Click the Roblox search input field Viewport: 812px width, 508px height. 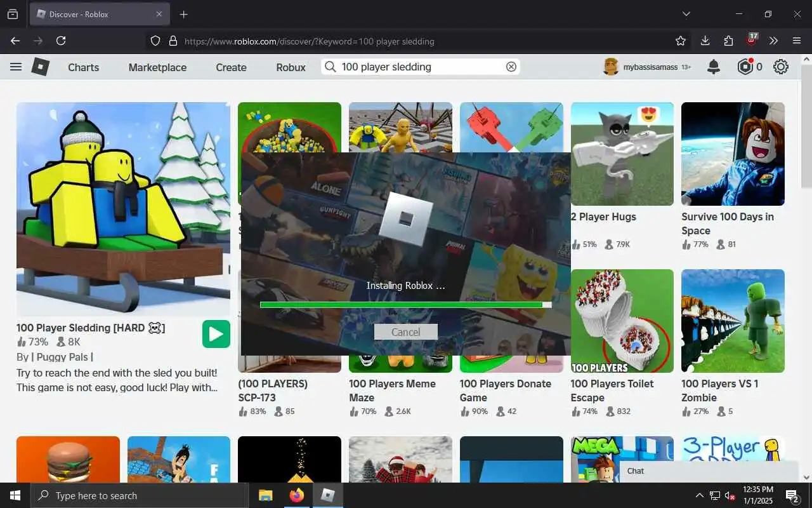pos(422,67)
